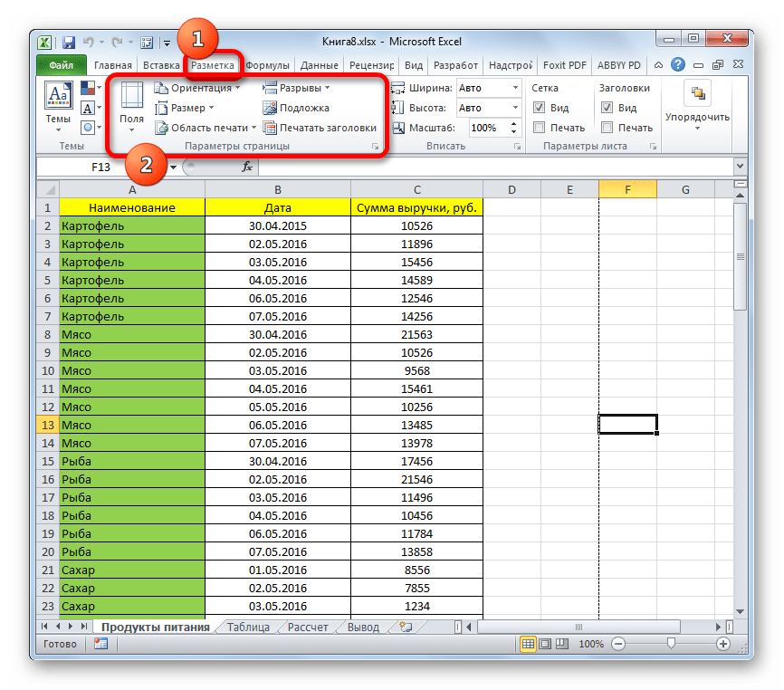This screenshot has width=784, height=690.
Task: Click the insert function fx button
Action: click(x=247, y=167)
